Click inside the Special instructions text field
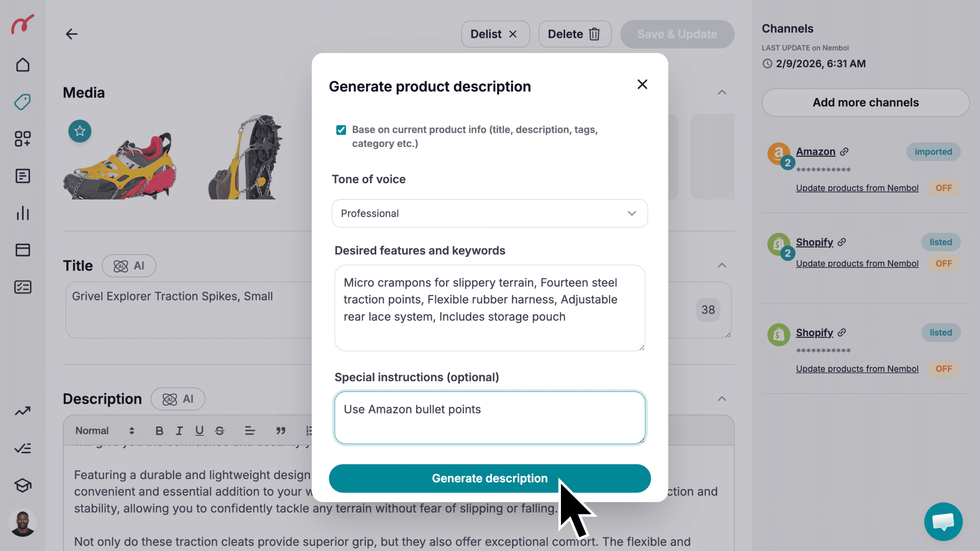980x551 pixels. (x=489, y=418)
